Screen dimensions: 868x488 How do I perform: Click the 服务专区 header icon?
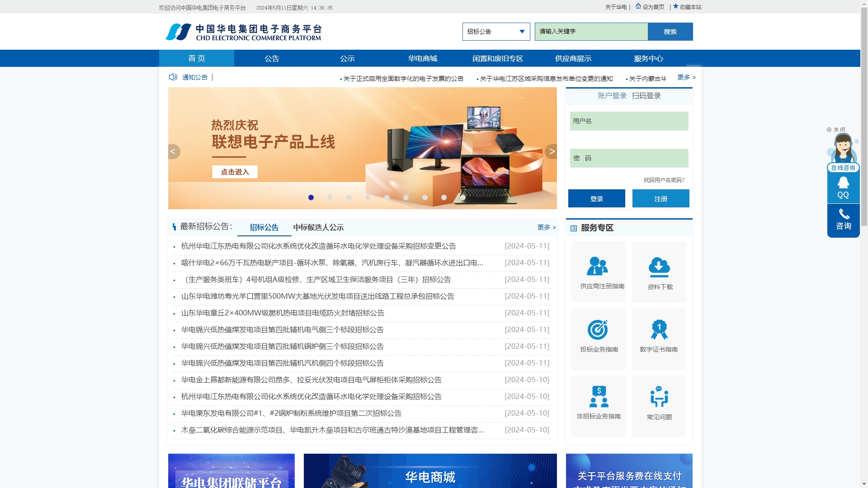point(574,228)
